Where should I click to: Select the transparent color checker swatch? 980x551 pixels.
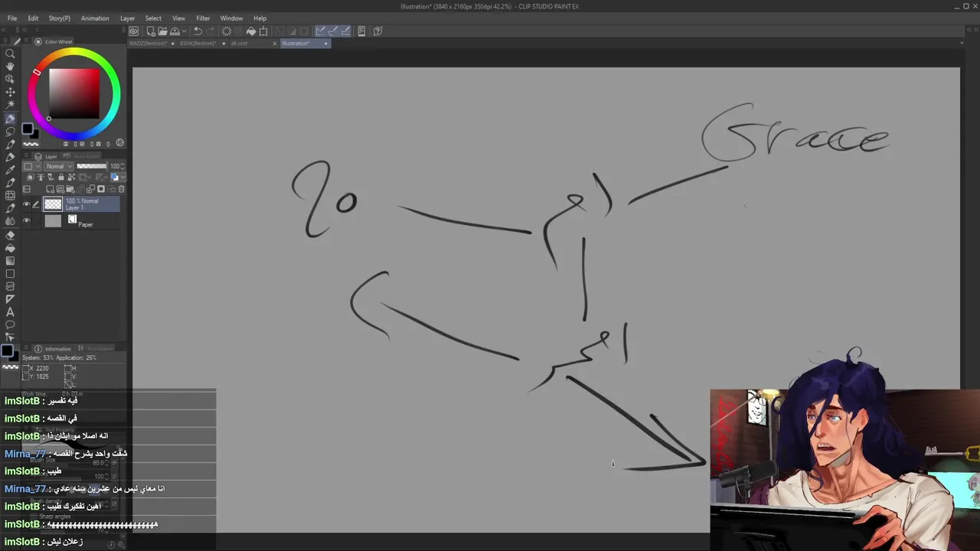[x=30, y=143]
